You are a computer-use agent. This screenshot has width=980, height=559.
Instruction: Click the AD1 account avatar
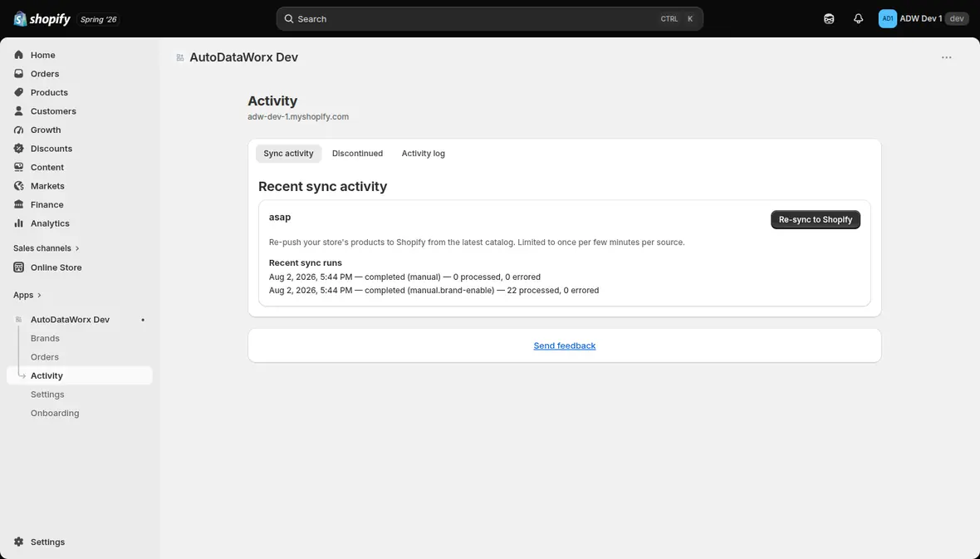click(x=888, y=19)
